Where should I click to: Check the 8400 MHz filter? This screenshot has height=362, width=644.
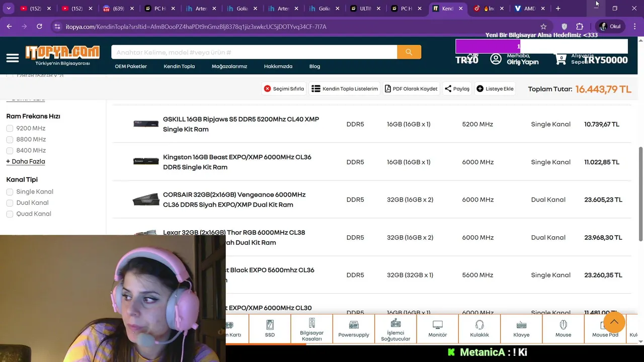point(10,150)
